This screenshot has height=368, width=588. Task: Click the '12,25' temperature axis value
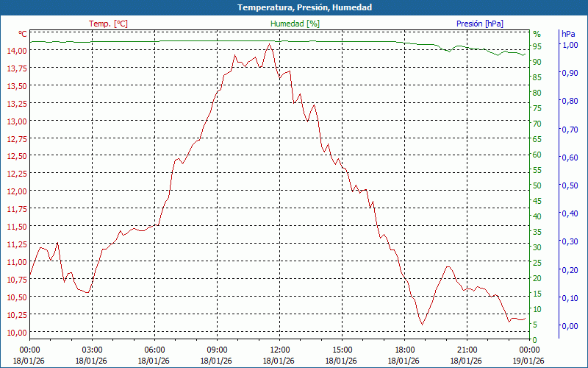tap(17, 174)
